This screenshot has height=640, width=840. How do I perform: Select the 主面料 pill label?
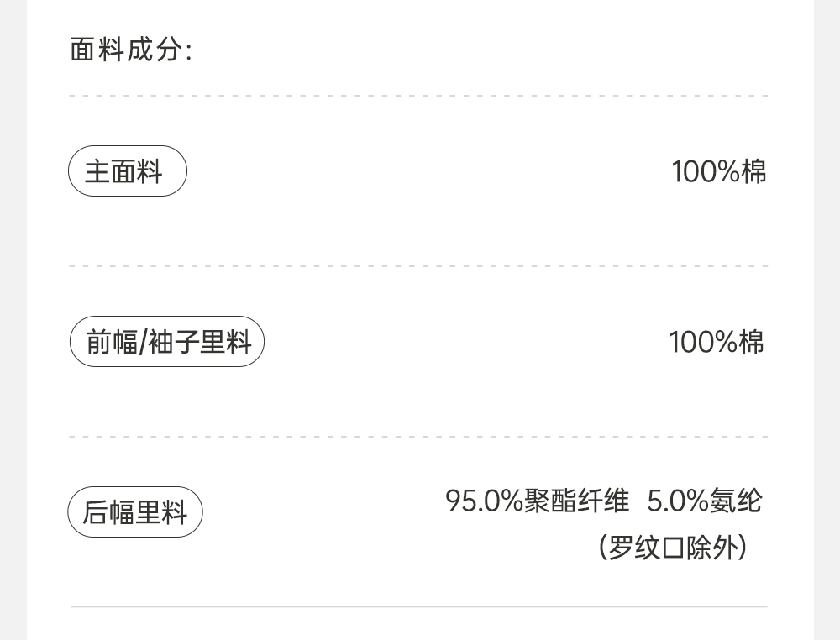pyautogui.click(x=127, y=171)
